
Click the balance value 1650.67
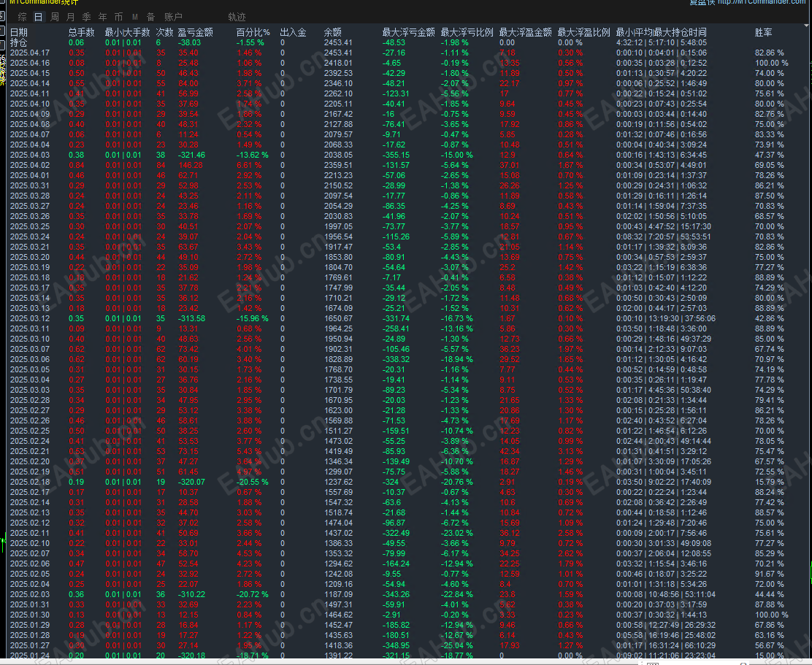tap(338, 318)
